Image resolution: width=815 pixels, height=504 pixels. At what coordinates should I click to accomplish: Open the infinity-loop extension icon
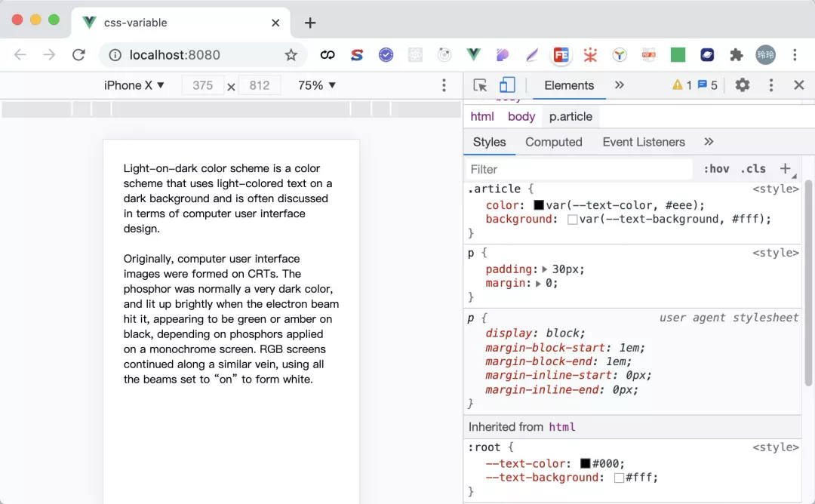click(328, 54)
